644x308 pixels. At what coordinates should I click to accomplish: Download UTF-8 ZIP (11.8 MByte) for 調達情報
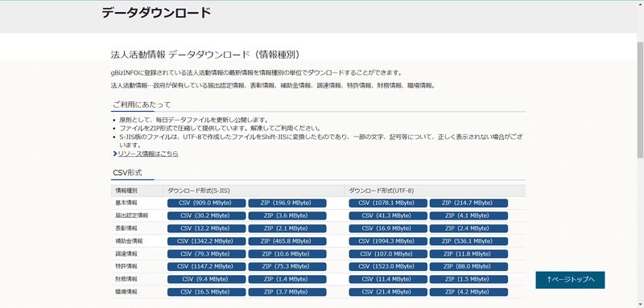tap(469, 254)
